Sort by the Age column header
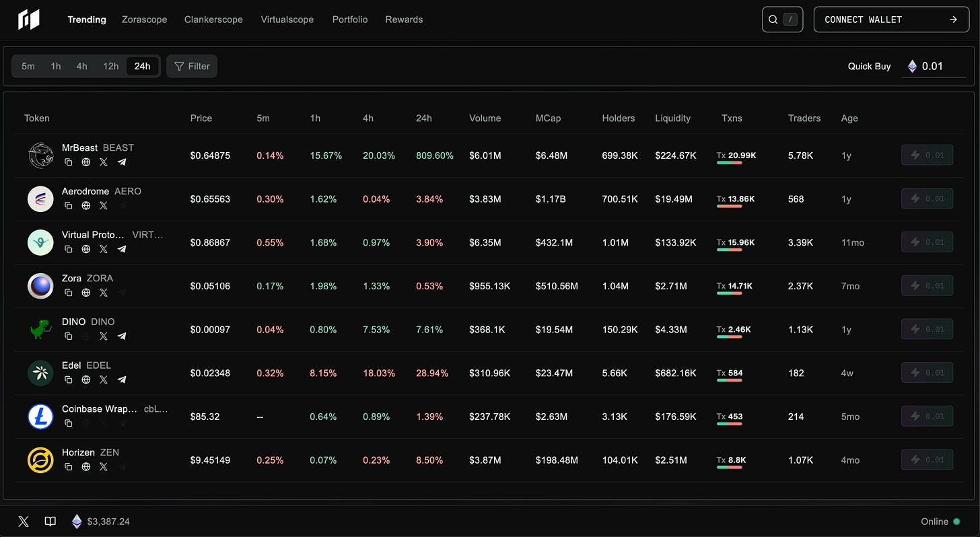 click(x=849, y=118)
